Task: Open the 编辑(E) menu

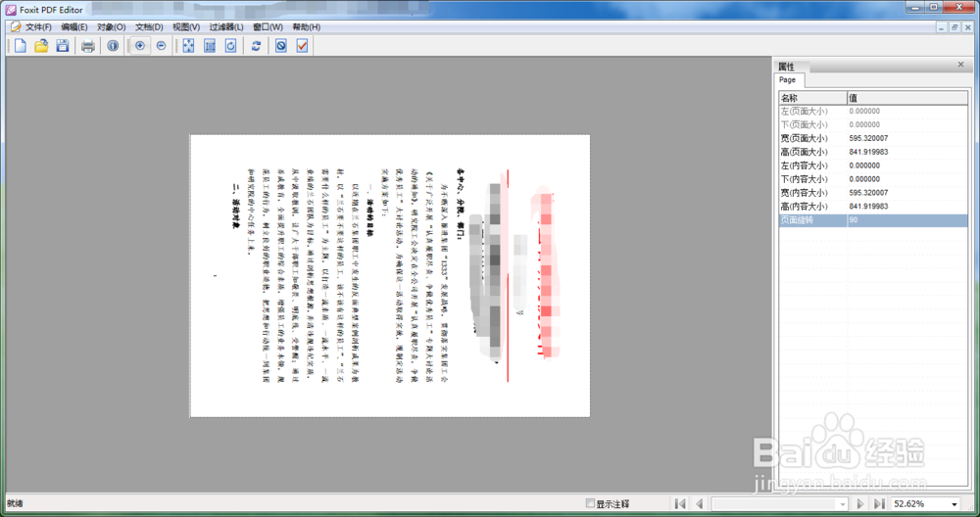Action: (74, 26)
